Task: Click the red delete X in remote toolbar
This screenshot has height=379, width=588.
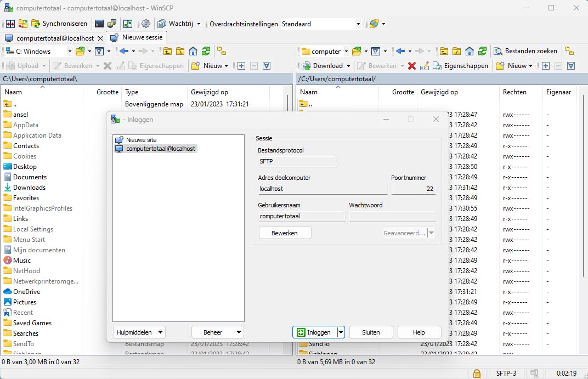Action: tap(411, 66)
